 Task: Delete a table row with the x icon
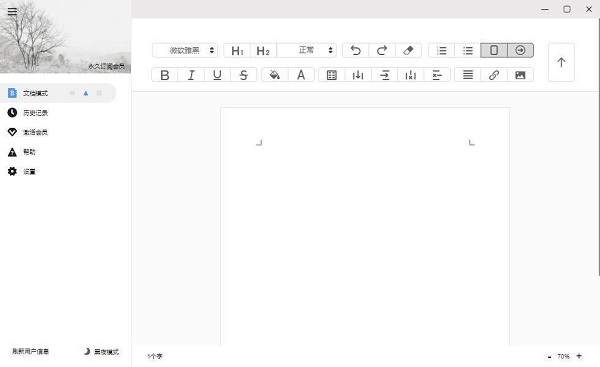[437, 75]
